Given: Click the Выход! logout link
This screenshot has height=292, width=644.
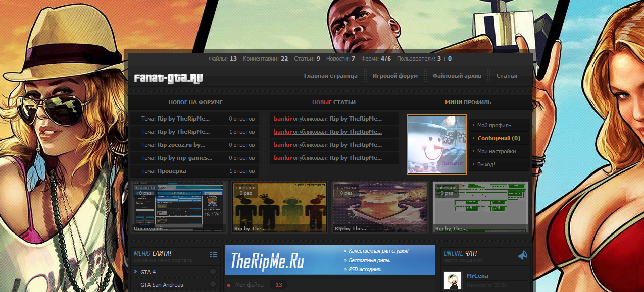Looking at the screenshot, I should pyautogui.click(x=486, y=164).
